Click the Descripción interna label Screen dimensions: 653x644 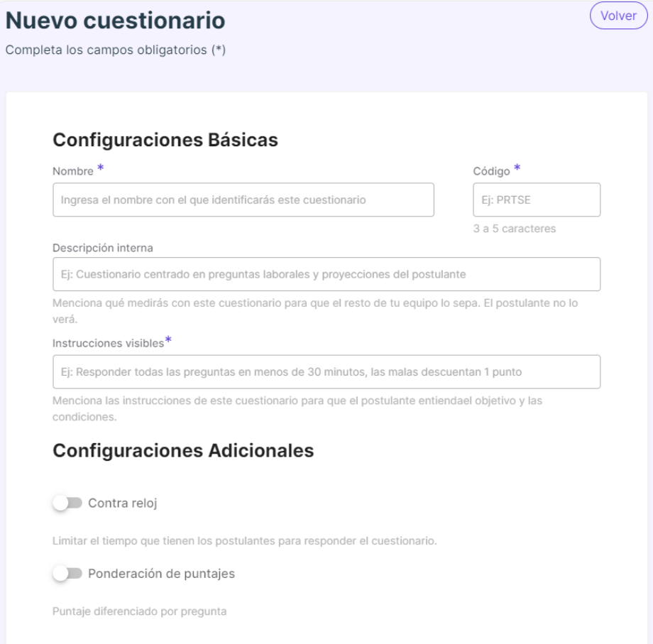103,248
